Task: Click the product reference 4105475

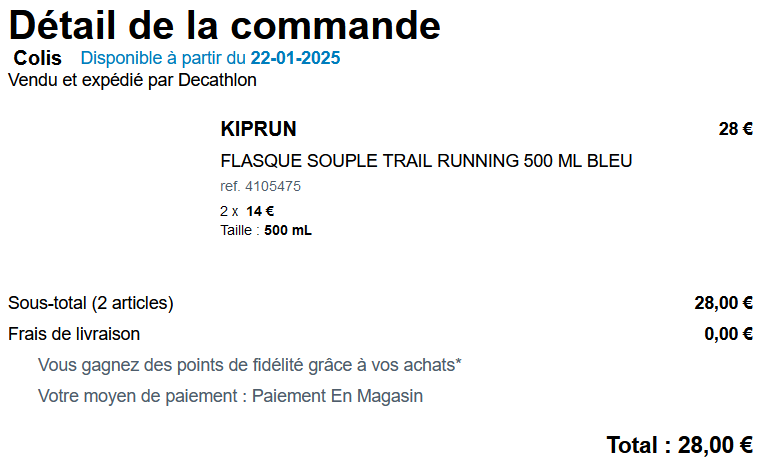Action: [260, 186]
